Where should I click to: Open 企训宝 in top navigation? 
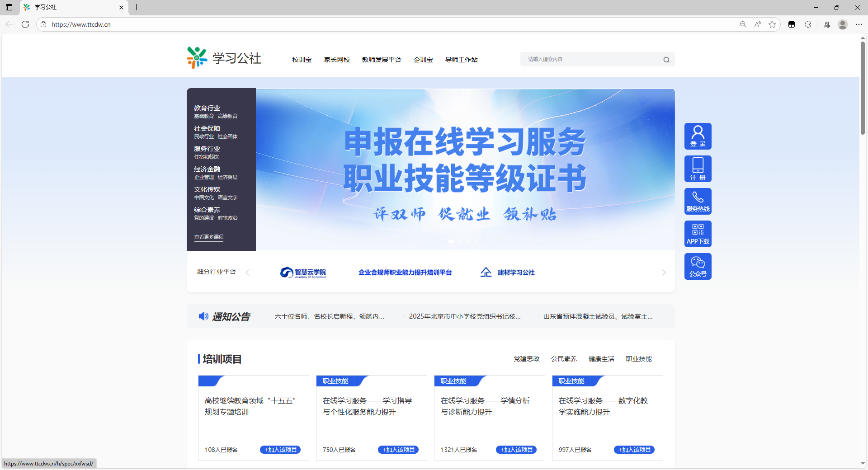(423, 60)
